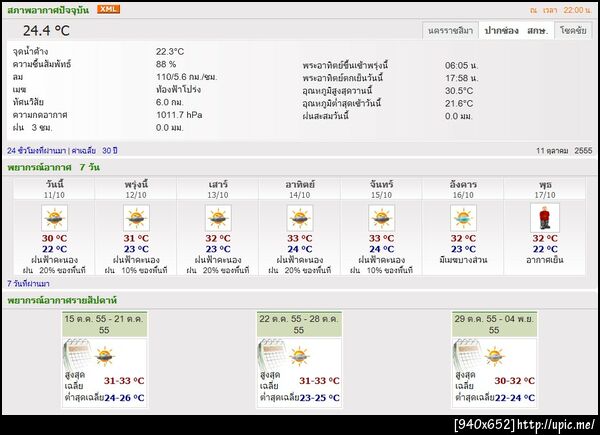Click the 22-24 °C weekly low range
The image size is (600, 435).
pyautogui.click(x=515, y=398)
